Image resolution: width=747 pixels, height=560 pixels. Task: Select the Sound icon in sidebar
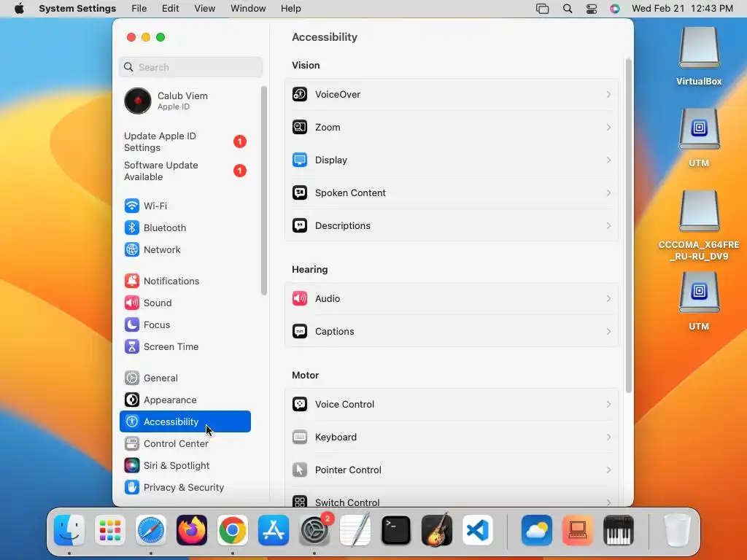click(x=132, y=303)
